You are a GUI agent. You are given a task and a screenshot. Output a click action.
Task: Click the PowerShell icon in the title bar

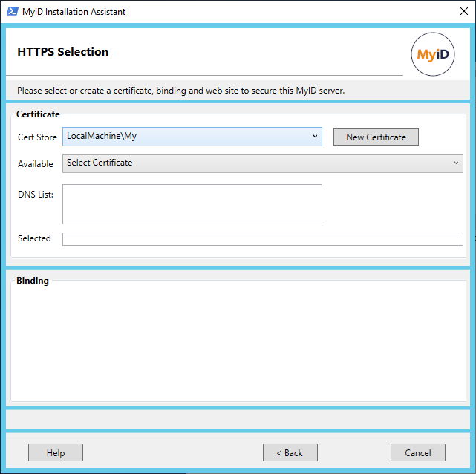pos(12,12)
